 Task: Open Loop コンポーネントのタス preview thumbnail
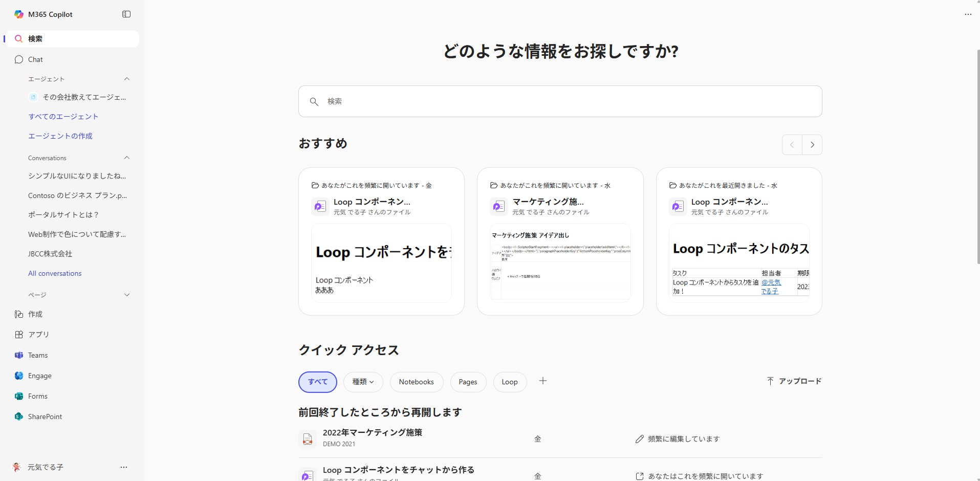click(739, 263)
